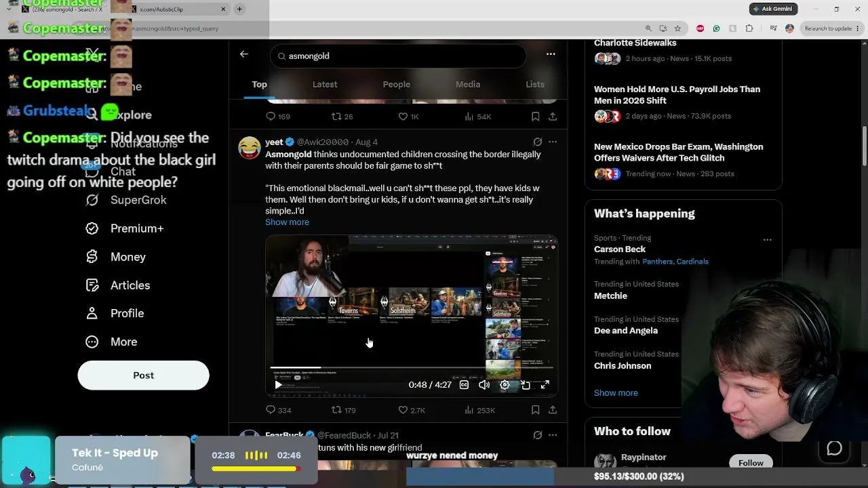This screenshot has width=868, height=488.
Task: Open the Adblock Plus extension
Action: [700, 28]
